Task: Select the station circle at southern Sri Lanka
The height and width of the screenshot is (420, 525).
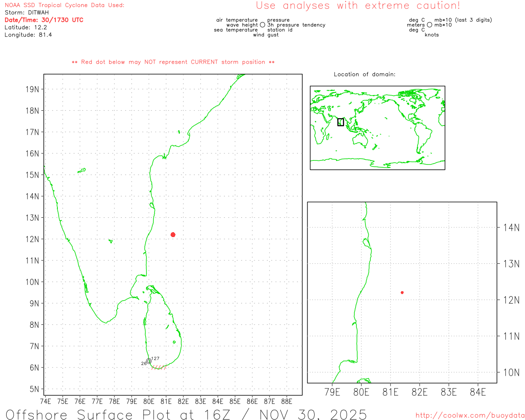Action: 148,361
